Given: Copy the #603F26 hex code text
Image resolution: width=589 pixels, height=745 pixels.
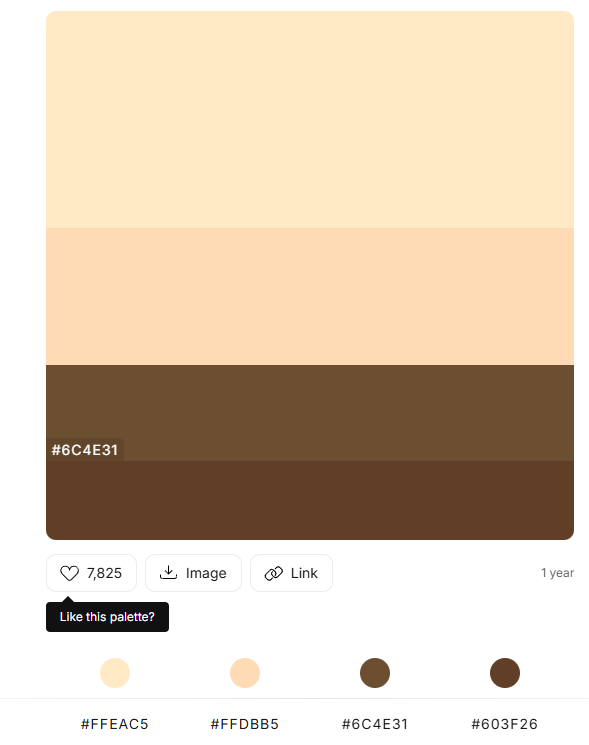Looking at the screenshot, I should [x=504, y=724].
